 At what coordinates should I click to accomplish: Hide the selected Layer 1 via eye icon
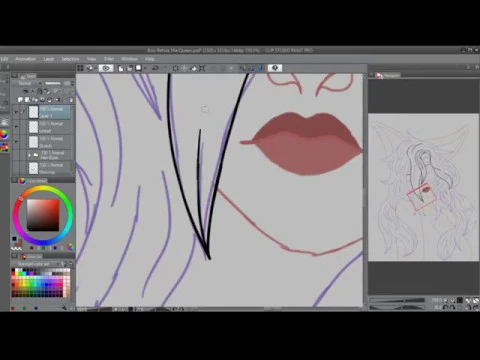[x=16, y=112]
